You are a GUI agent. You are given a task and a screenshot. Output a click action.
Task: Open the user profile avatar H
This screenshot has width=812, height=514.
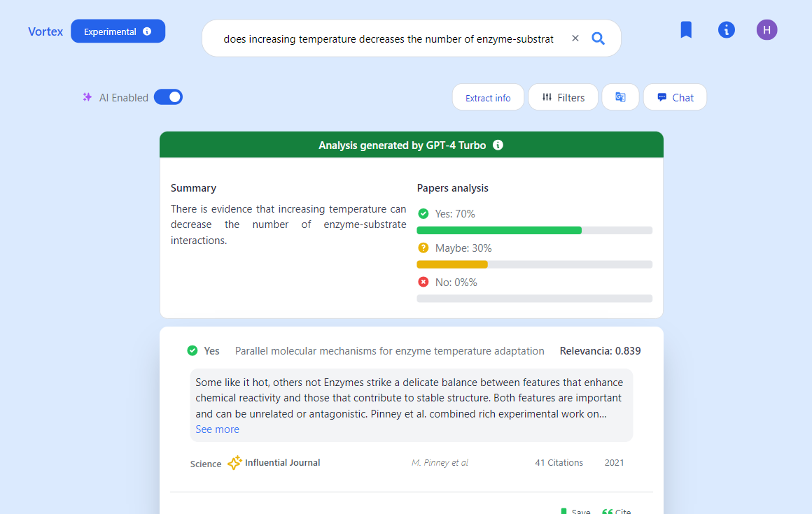click(x=766, y=30)
